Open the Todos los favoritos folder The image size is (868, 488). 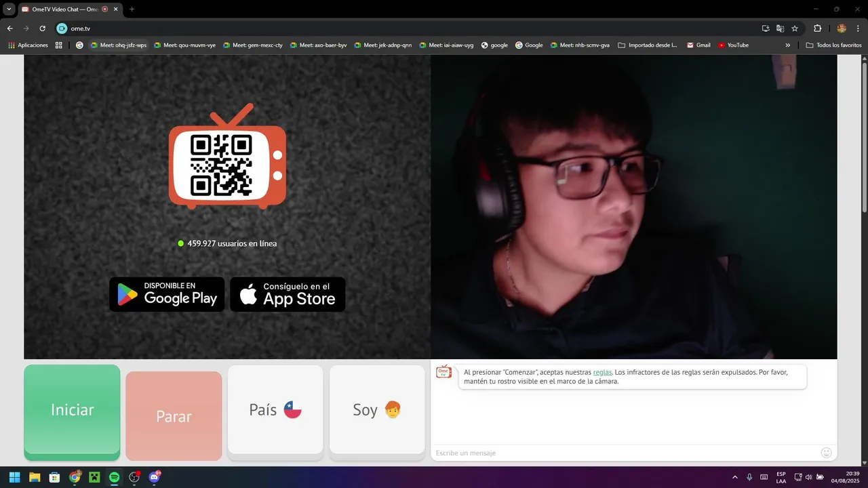pyautogui.click(x=833, y=45)
